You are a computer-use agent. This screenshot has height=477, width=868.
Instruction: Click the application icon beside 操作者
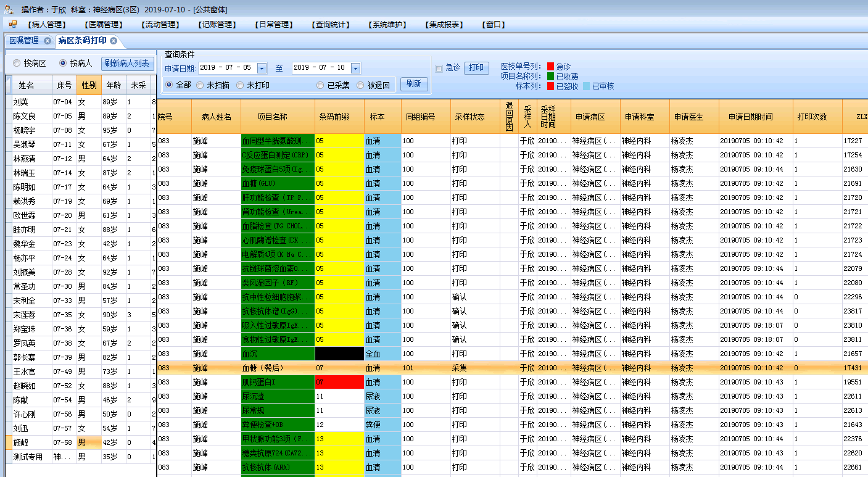click(8, 9)
